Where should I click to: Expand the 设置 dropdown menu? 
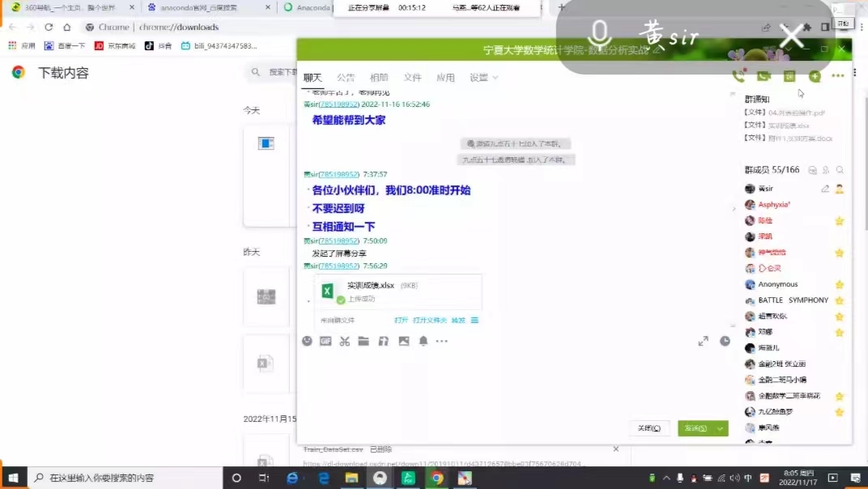coord(483,78)
